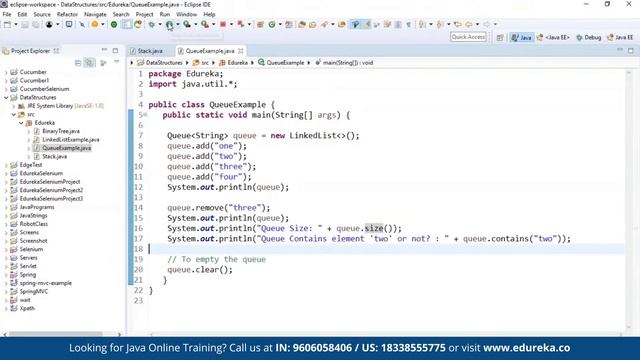Select LinkedListExample.java in the tree

(71, 140)
